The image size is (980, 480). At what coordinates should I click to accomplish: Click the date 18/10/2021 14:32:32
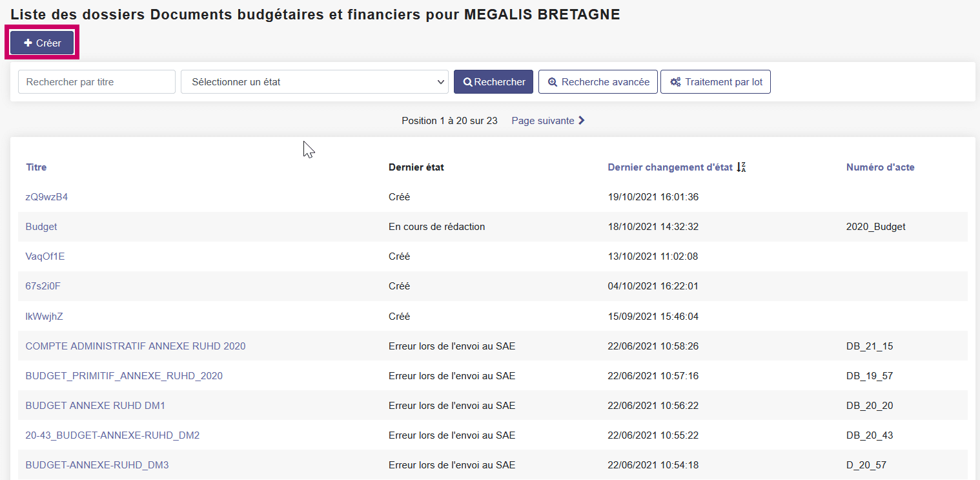click(x=653, y=227)
